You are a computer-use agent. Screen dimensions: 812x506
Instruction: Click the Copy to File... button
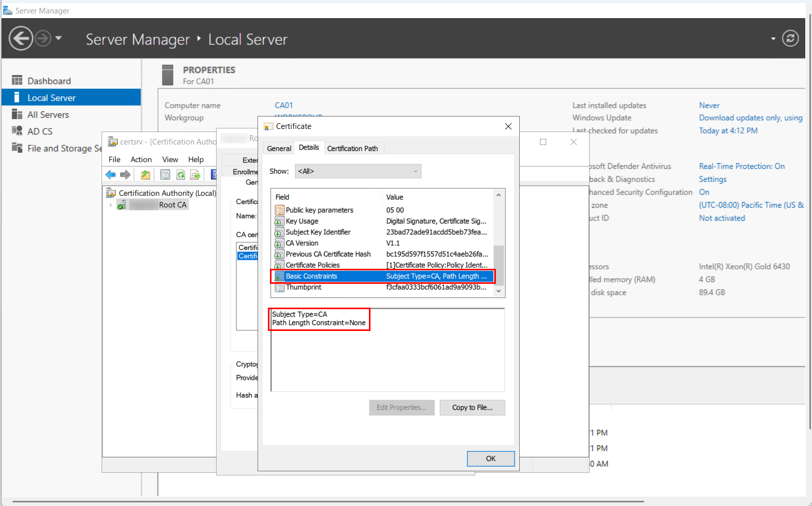click(472, 408)
